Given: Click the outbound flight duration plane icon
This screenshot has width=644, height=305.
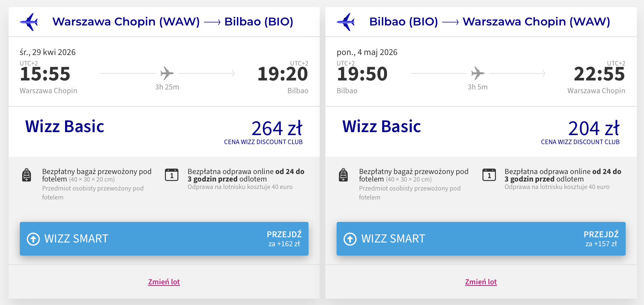Looking at the screenshot, I should coord(167,73).
